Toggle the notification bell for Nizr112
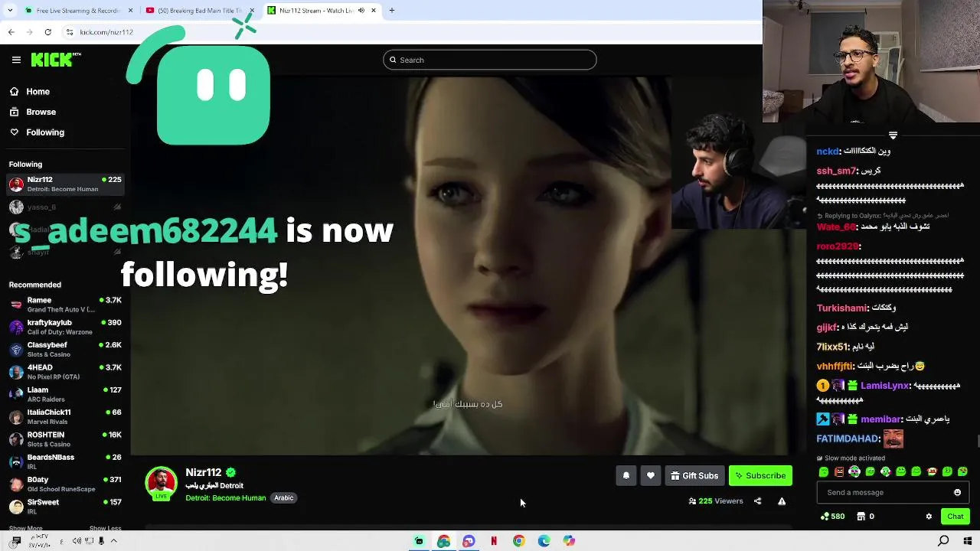The width and height of the screenshot is (980, 551). (626, 476)
